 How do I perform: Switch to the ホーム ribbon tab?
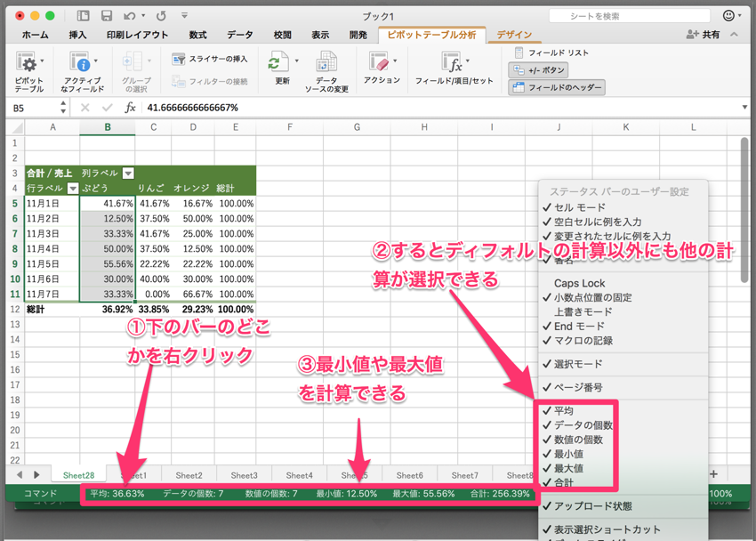(36, 35)
